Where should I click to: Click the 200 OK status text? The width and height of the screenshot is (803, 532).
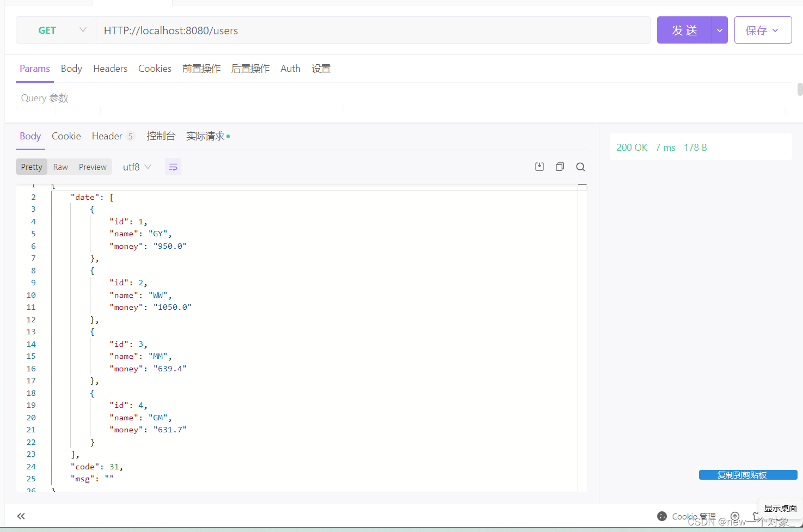(x=632, y=148)
